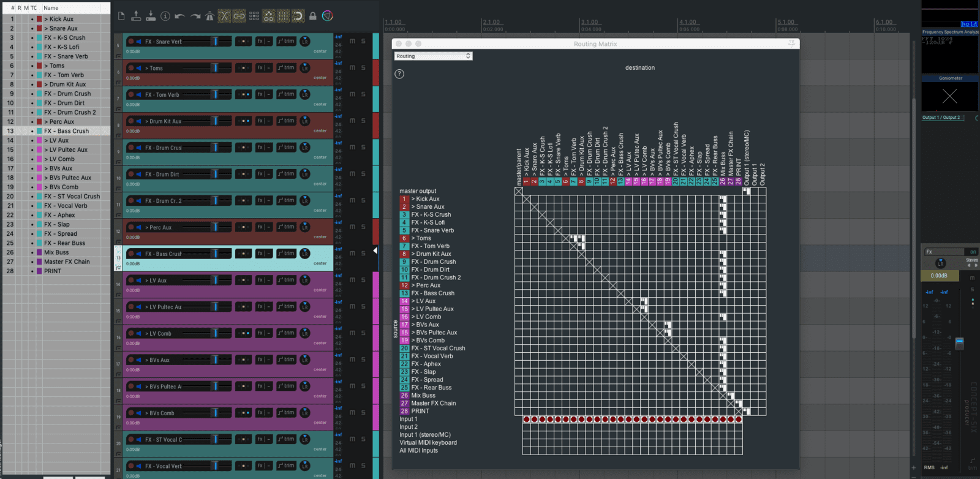
Task: Select 'Master FX Chain' source row in matrix
Action: (434, 404)
